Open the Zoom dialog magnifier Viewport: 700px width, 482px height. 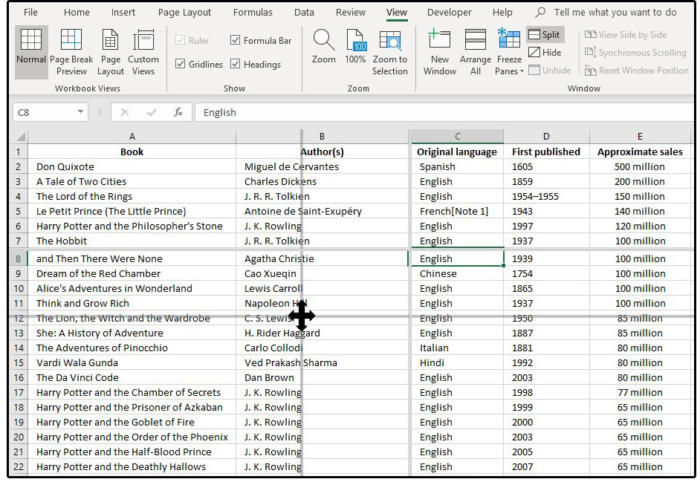click(324, 46)
